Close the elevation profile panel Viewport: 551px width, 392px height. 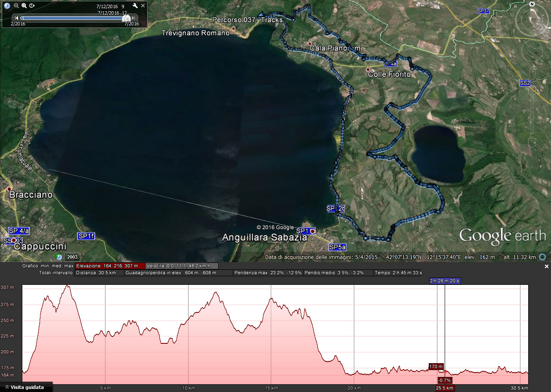click(x=547, y=266)
